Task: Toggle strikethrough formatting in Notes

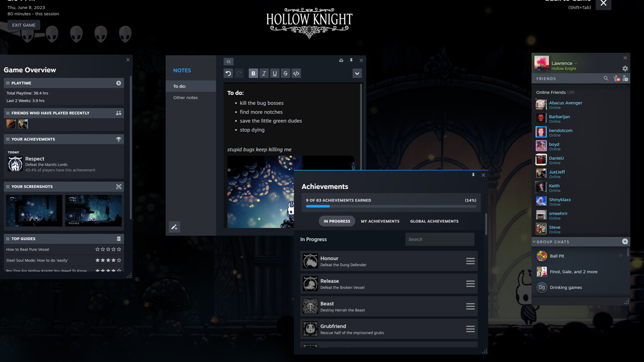Action: tap(285, 73)
